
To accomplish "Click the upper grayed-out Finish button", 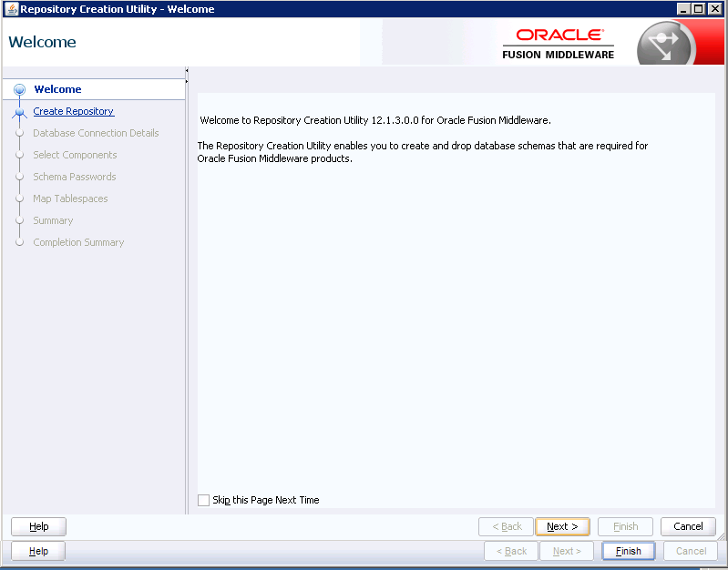I will 625,526.
